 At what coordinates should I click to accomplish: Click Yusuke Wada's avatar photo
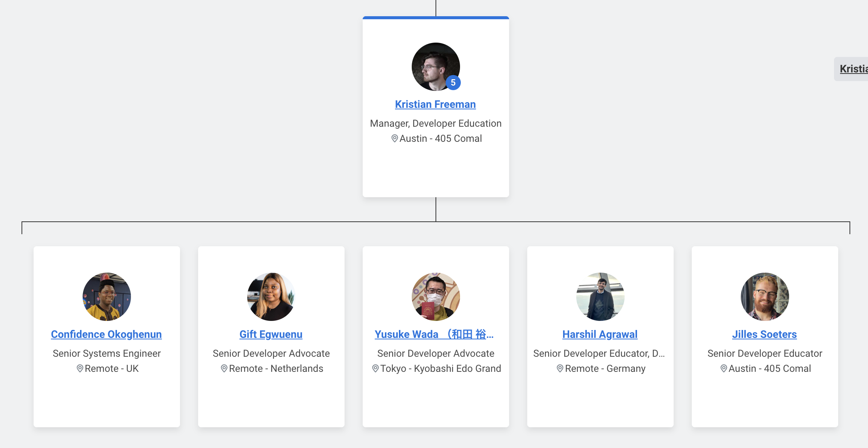tap(436, 297)
